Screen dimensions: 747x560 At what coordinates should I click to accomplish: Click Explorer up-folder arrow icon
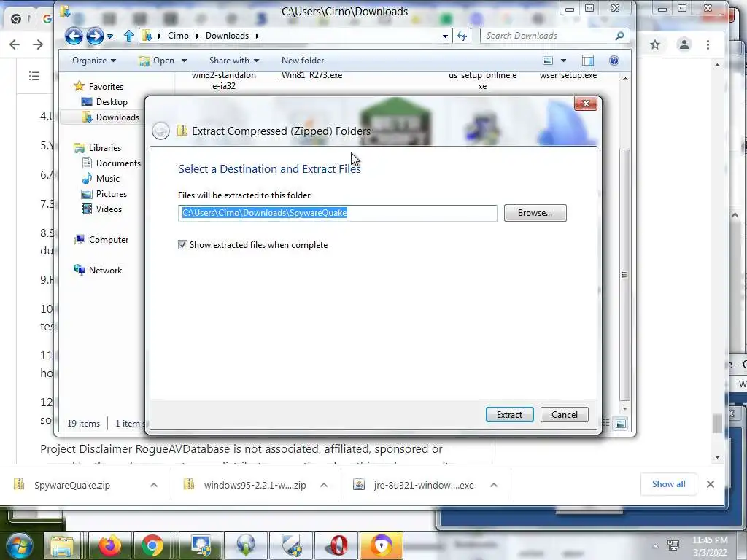[x=128, y=36]
